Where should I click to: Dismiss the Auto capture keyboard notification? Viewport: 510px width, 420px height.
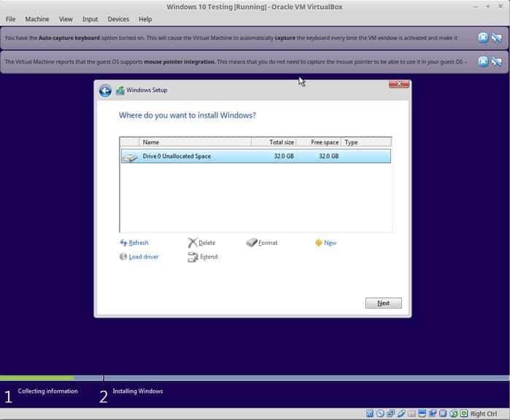483,38
